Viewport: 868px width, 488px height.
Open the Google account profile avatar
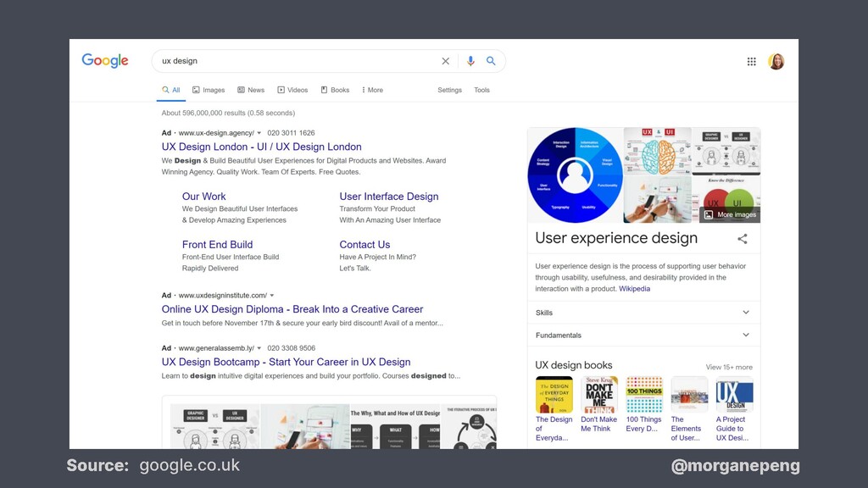776,61
